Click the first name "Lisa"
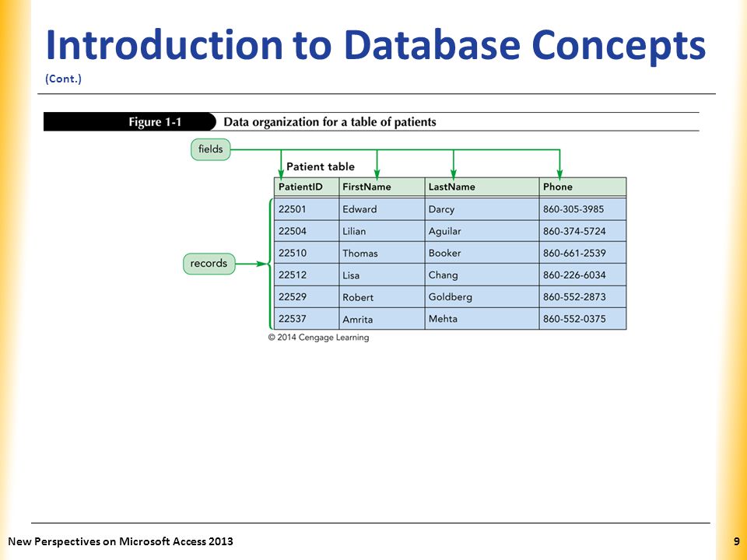This screenshot has width=747, height=560. point(351,275)
